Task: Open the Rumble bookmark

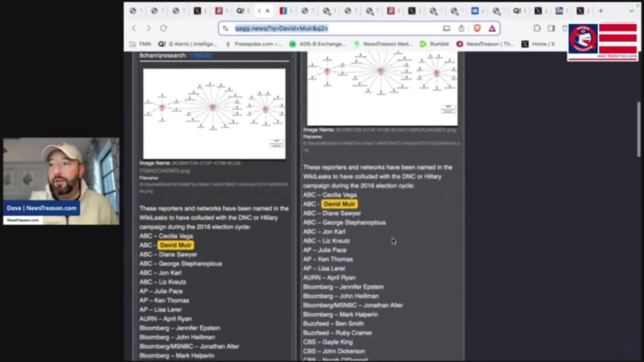Action: click(435, 44)
